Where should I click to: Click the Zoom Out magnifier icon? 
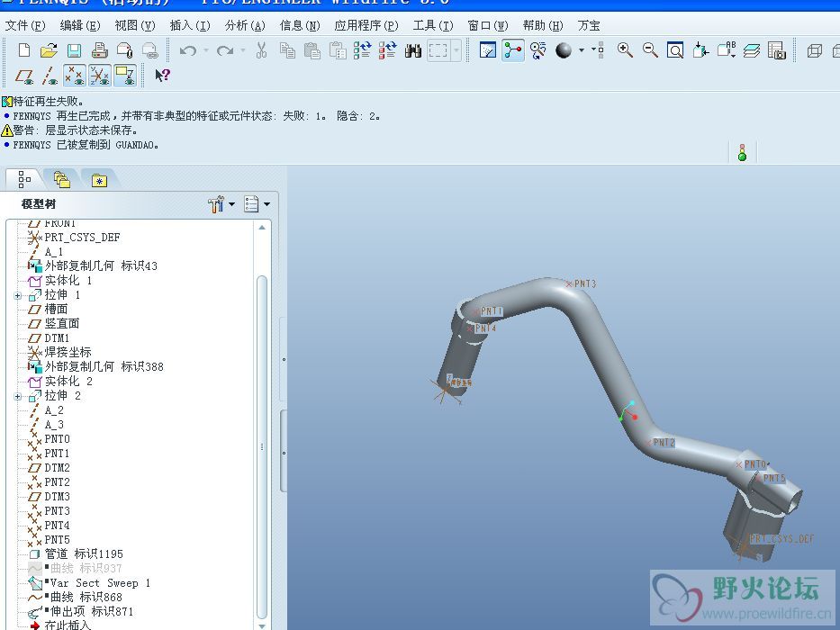tap(650, 50)
